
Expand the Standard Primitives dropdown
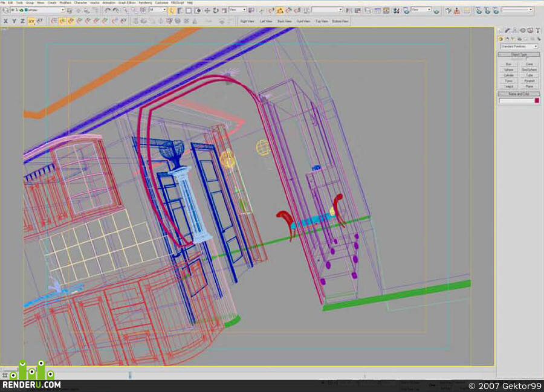click(x=519, y=47)
